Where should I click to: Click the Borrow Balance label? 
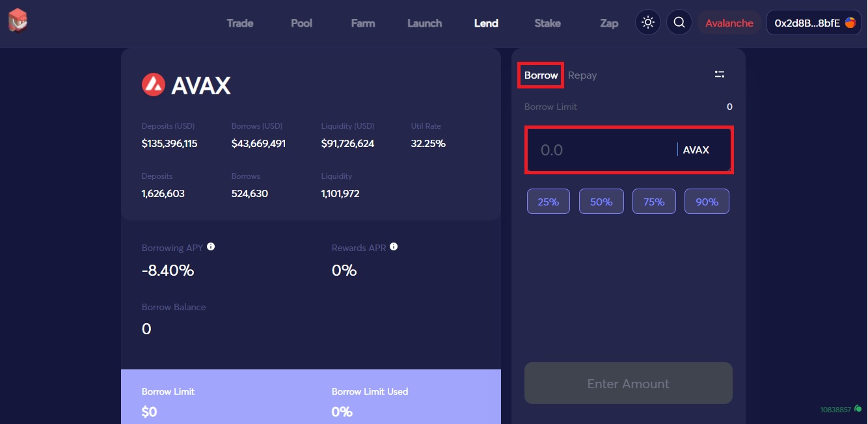click(174, 307)
